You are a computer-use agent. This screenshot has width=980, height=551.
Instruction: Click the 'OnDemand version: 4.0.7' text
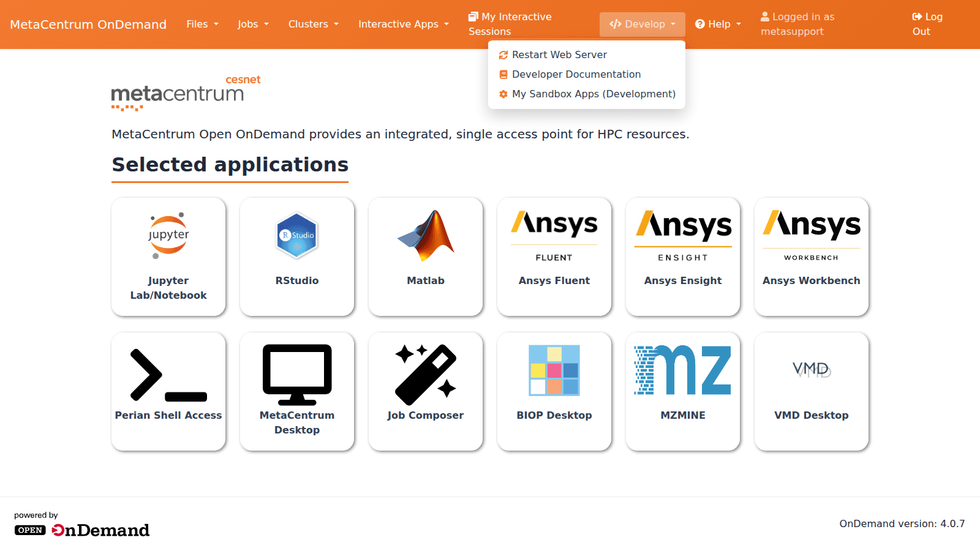(902, 524)
